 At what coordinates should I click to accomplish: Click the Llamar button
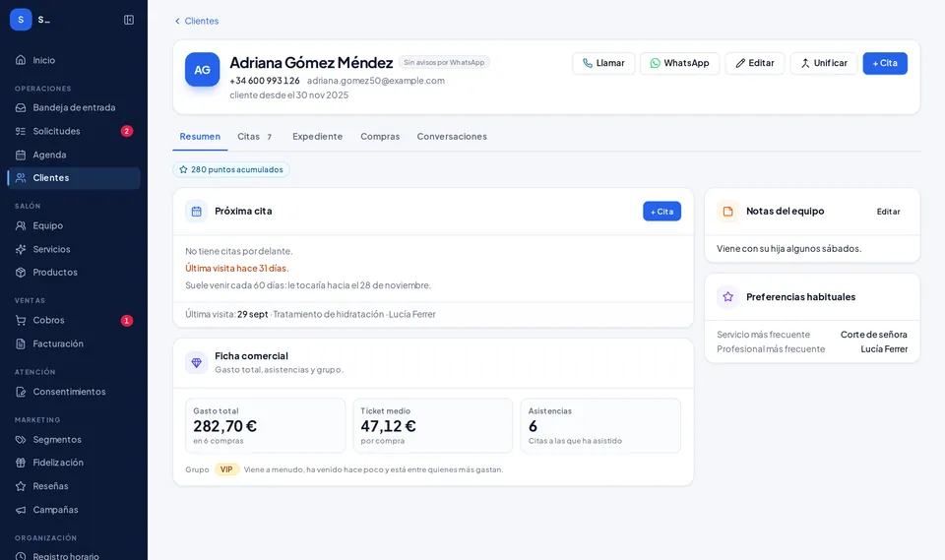click(603, 63)
